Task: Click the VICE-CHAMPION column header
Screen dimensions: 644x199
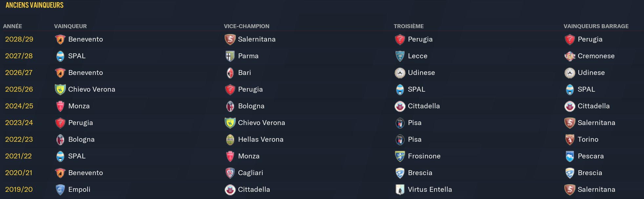Action: coord(246,26)
